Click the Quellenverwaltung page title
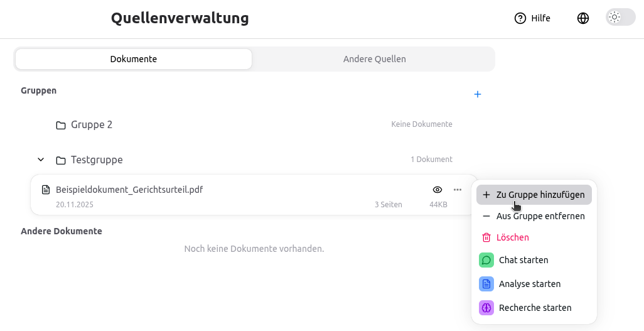The image size is (644, 331). coord(180,18)
